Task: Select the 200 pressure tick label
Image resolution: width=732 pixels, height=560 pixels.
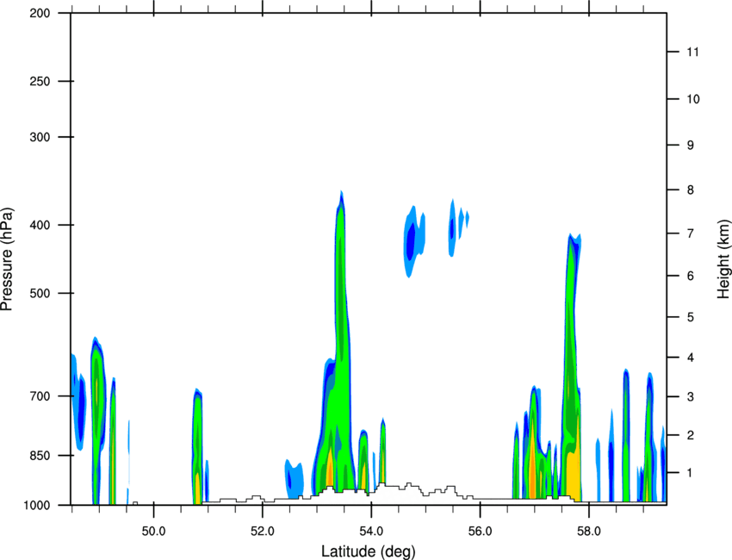Action: (x=40, y=13)
